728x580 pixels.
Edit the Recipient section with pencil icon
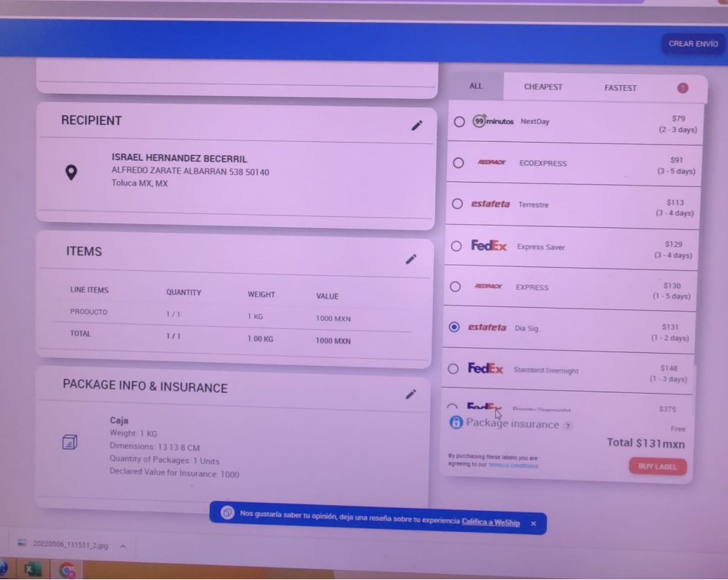coord(416,125)
